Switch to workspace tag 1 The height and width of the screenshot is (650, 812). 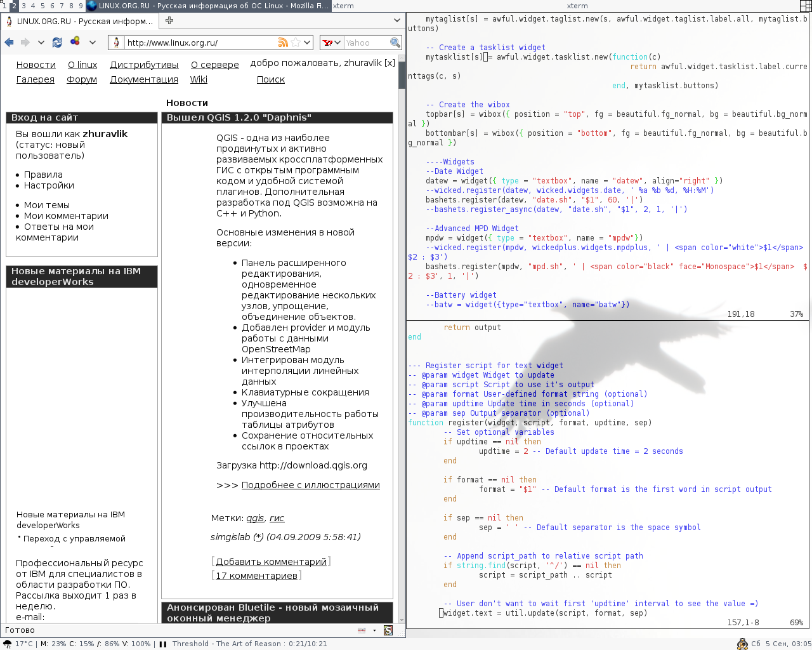(x=4, y=6)
